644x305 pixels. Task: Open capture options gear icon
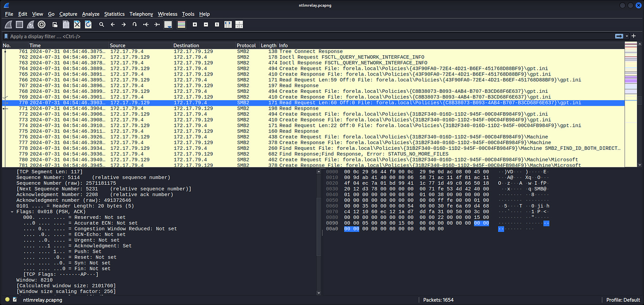coord(42,25)
